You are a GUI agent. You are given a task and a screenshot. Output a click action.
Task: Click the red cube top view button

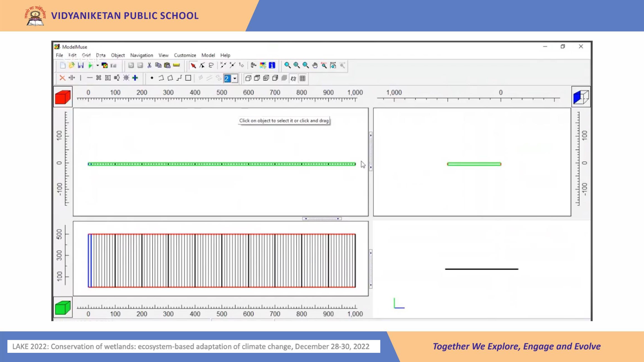63,97
